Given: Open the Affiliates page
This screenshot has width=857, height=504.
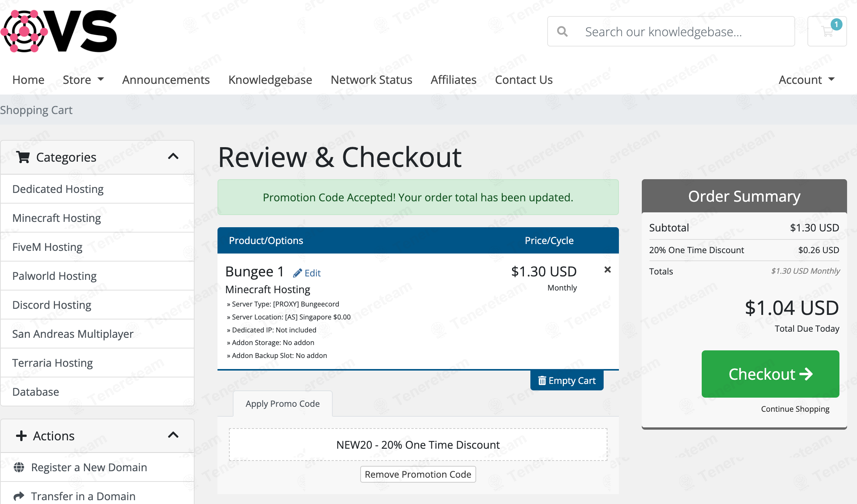Looking at the screenshot, I should [453, 80].
